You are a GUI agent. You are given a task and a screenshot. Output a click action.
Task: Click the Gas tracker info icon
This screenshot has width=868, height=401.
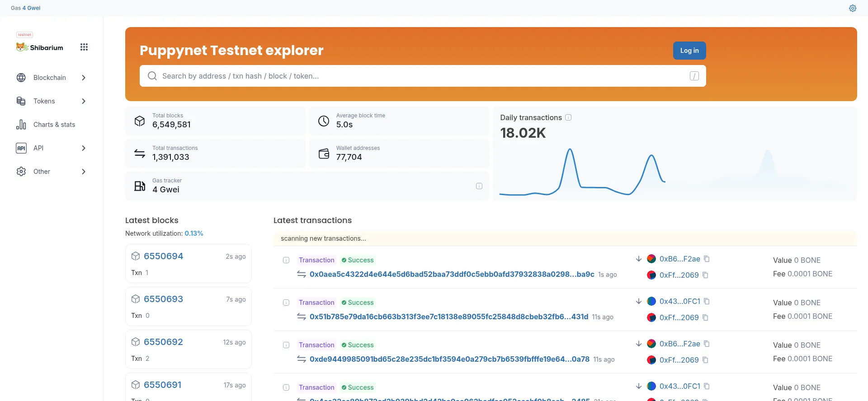click(x=479, y=186)
